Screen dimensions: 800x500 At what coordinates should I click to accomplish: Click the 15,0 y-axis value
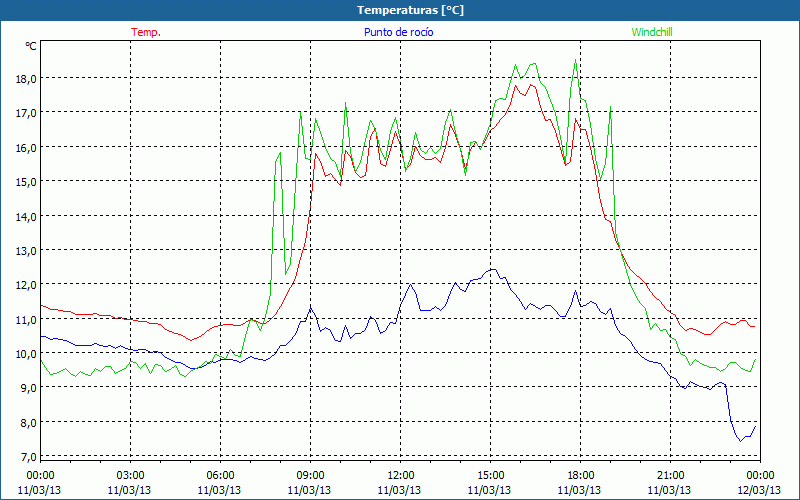pyautogui.click(x=27, y=182)
